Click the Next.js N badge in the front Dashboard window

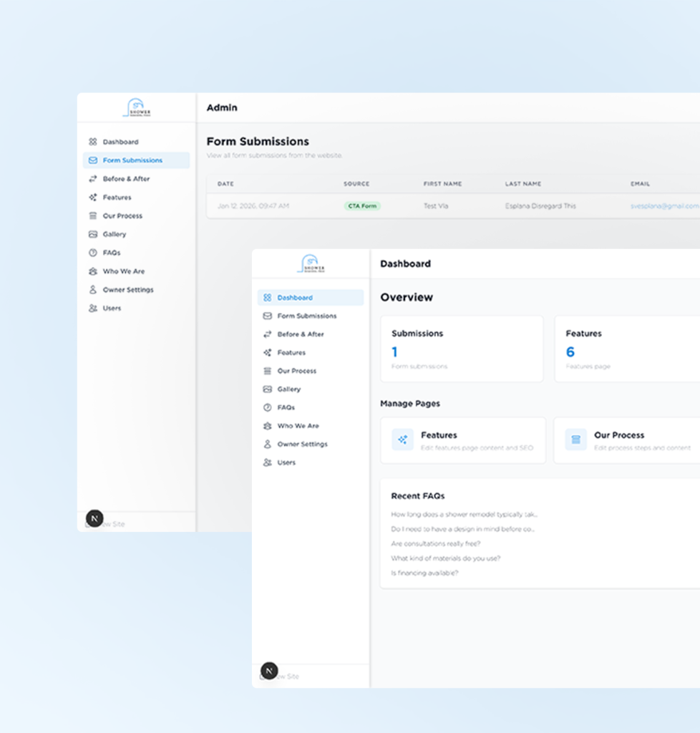269,671
